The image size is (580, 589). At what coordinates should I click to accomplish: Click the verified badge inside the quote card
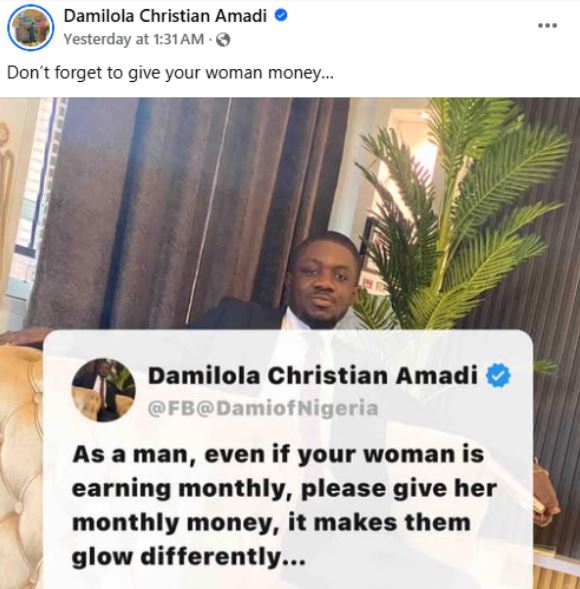click(498, 376)
